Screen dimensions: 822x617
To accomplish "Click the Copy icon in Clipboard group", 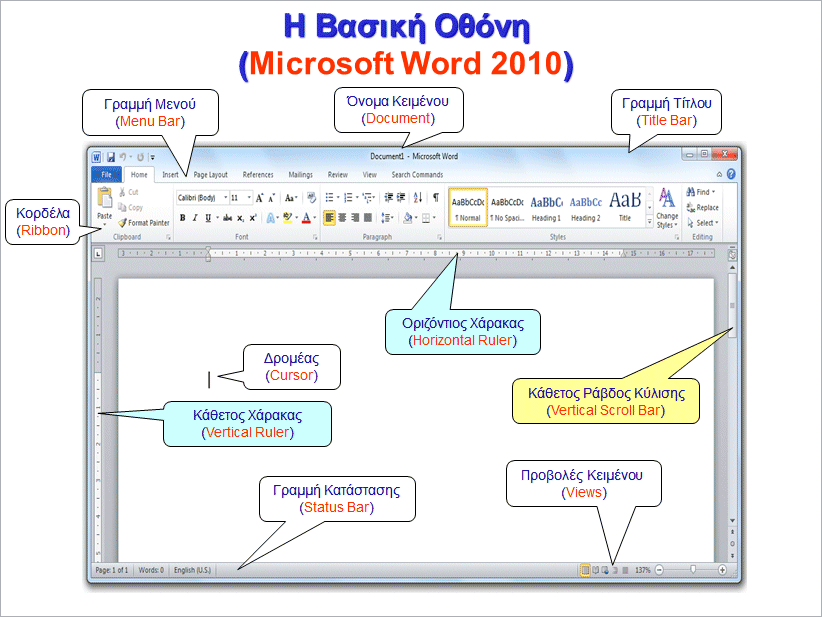I will coord(122,207).
